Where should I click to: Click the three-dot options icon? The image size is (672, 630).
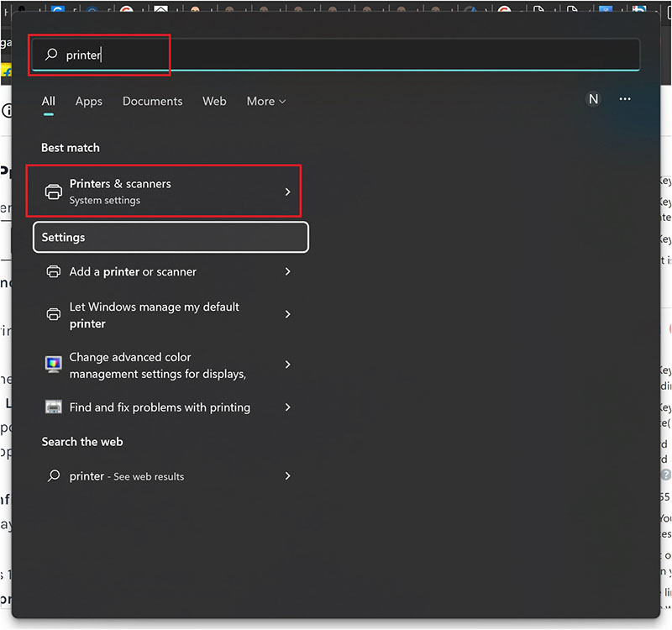pos(625,99)
